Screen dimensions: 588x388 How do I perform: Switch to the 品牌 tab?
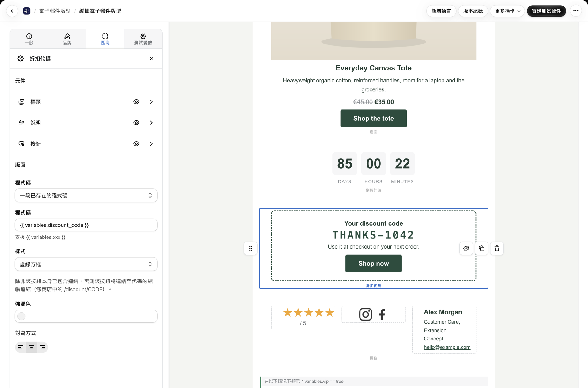67,39
